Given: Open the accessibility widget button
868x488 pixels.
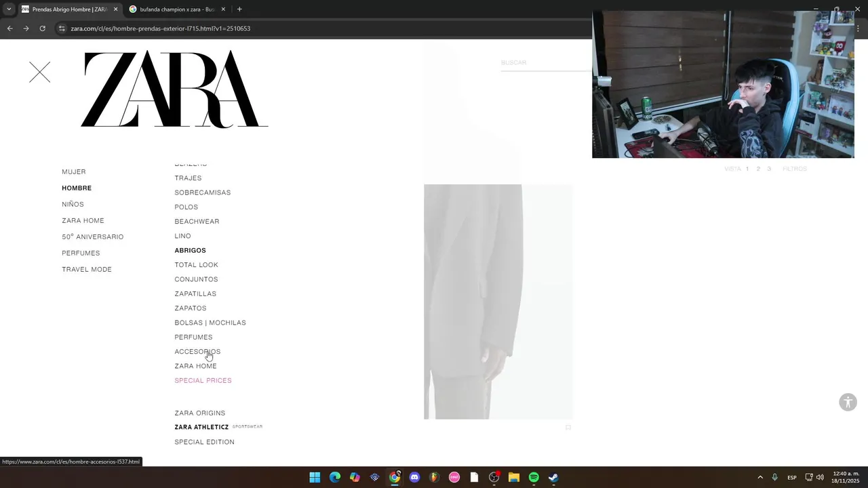Looking at the screenshot, I should pyautogui.click(x=848, y=402).
